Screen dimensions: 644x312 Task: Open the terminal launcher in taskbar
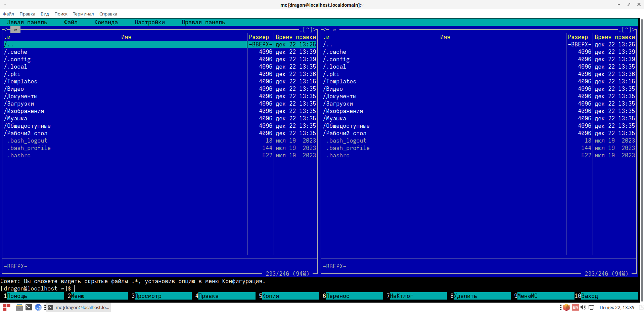(x=29, y=307)
